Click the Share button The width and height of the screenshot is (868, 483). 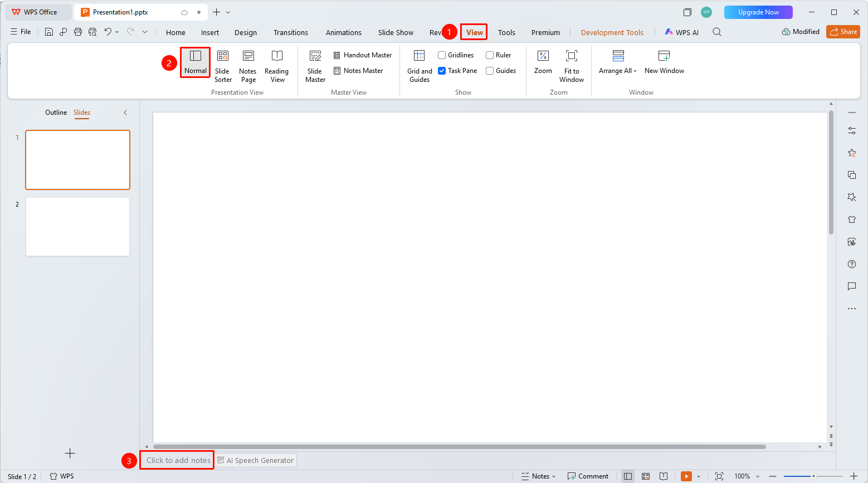[843, 32]
